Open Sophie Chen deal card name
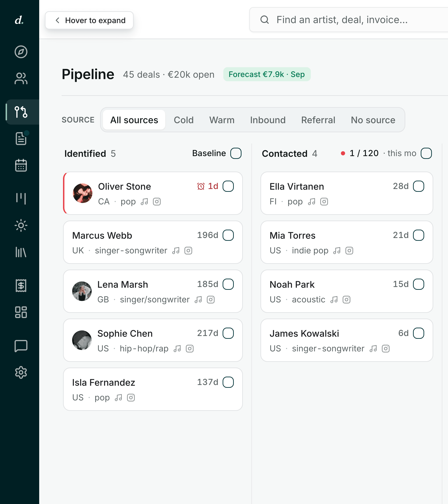 point(125,334)
